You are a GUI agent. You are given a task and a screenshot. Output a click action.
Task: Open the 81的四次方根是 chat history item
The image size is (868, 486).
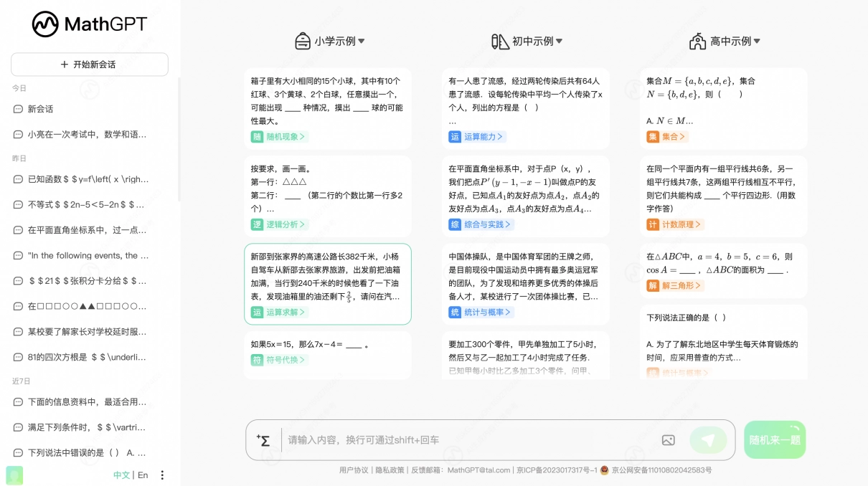[x=87, y=357]
